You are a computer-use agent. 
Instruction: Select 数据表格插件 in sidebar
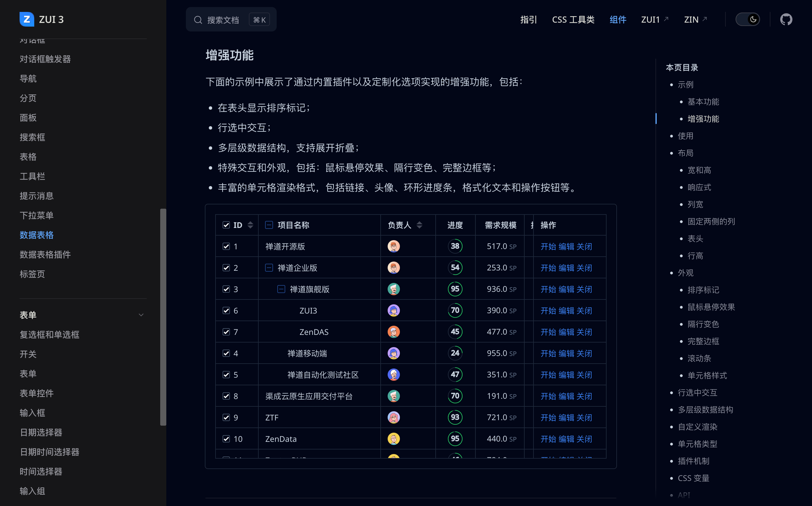[45, 255]
